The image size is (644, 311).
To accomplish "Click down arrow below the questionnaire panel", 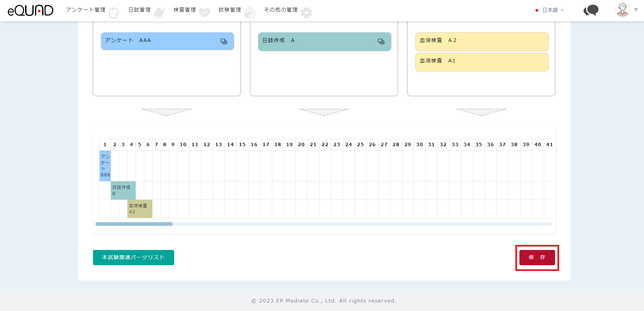I will pos(167,112).
